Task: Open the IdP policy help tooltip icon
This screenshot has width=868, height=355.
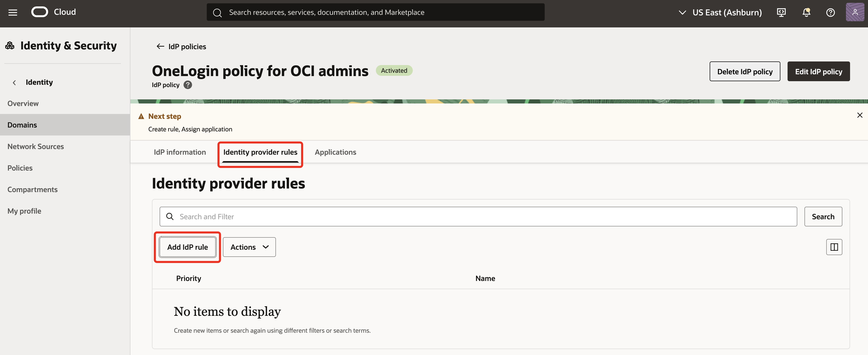Action: click(x=188, y=85)
